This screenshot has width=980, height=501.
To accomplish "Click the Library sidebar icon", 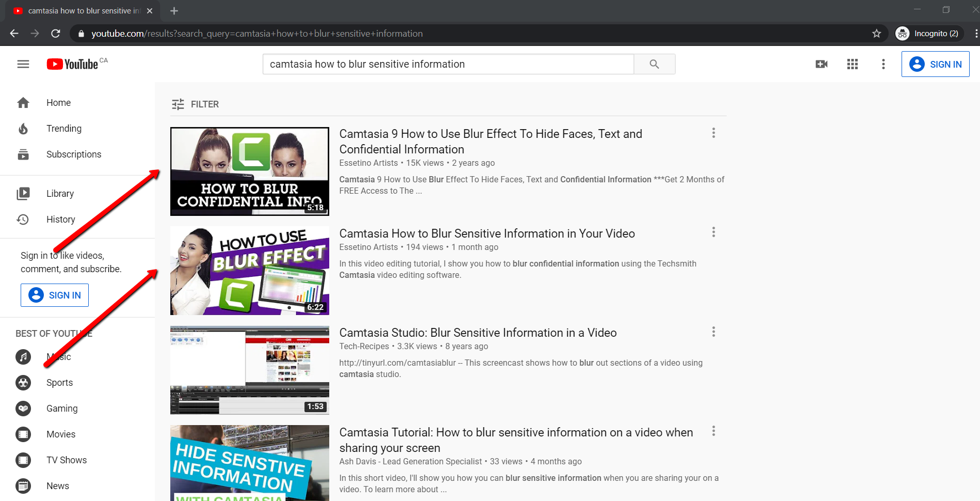I will (x=23, y=194).
